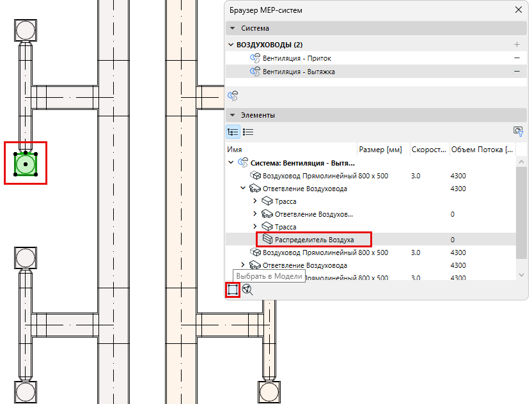Collapse the ВОЗДУХОВОДЫ (2) group
Image resolution: width=532 pixels, height=404 pixels.
pyautogui.click(x=231, y=45)
